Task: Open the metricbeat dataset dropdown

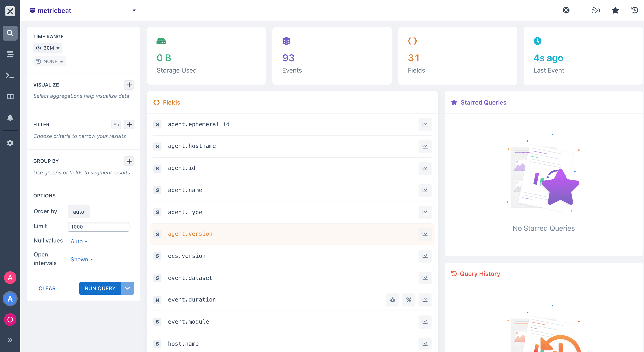Action: 83,11
